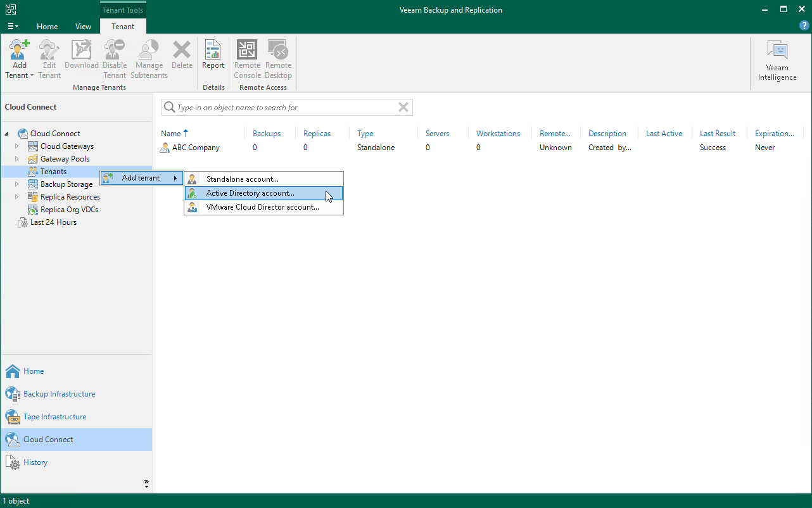
Task: Open the Backup Infrastructure view
Action: pos(77,394)
